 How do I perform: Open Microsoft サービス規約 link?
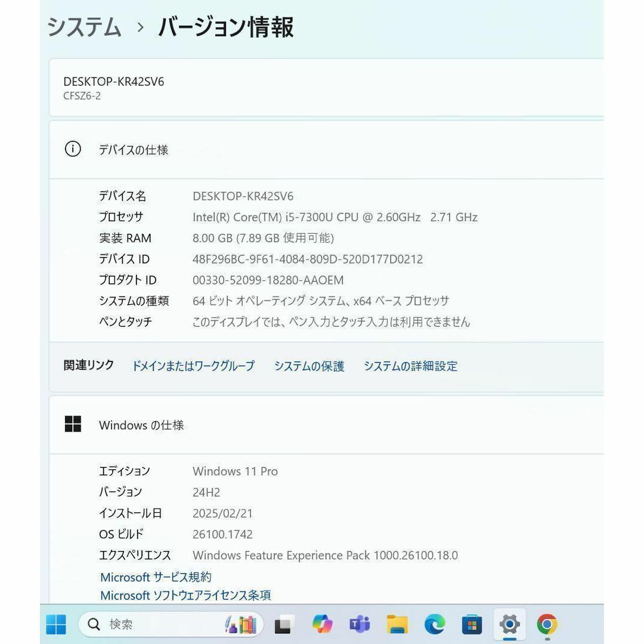156,577
